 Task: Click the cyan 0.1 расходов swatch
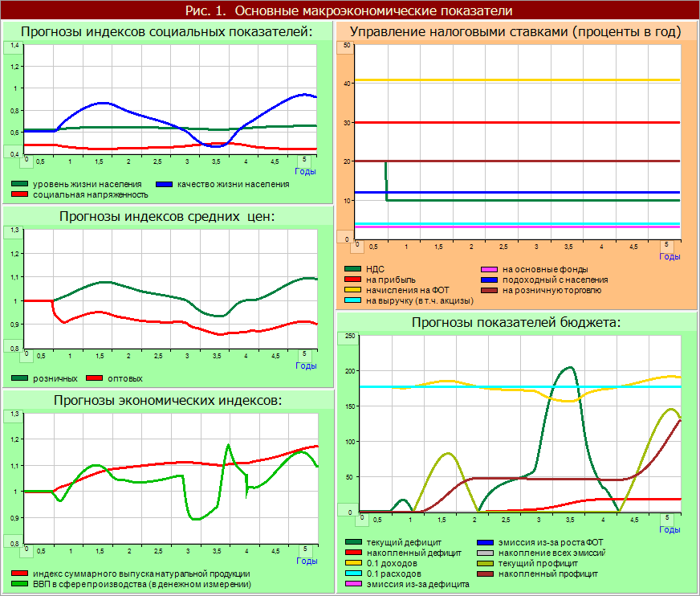[x=353, y=574]
